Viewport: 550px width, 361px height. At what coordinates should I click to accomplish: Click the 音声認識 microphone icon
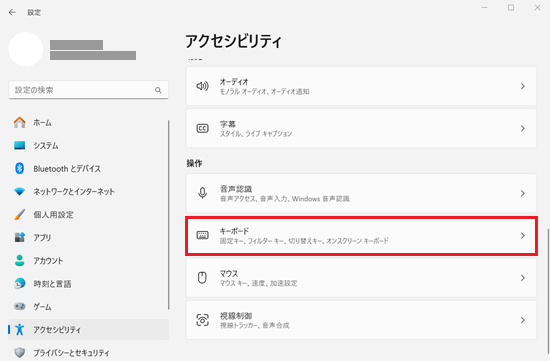pyautogui.click(x=202, y=193)
